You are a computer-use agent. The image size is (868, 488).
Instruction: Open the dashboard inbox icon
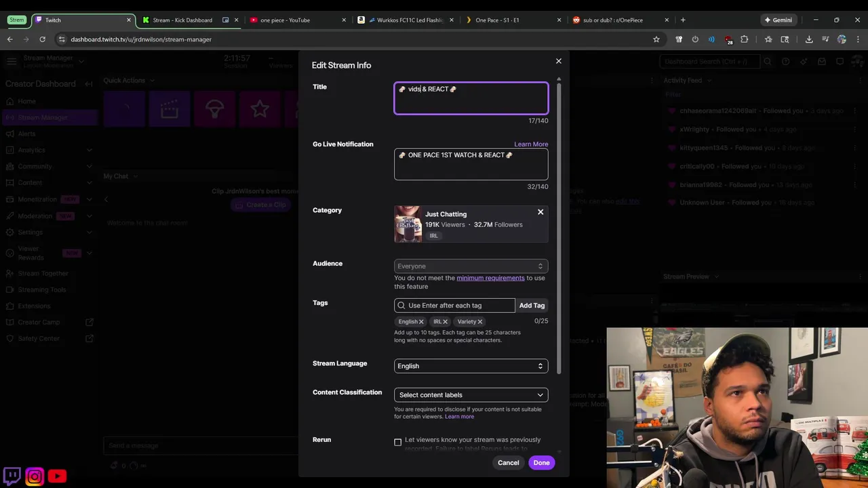[822, 62]
